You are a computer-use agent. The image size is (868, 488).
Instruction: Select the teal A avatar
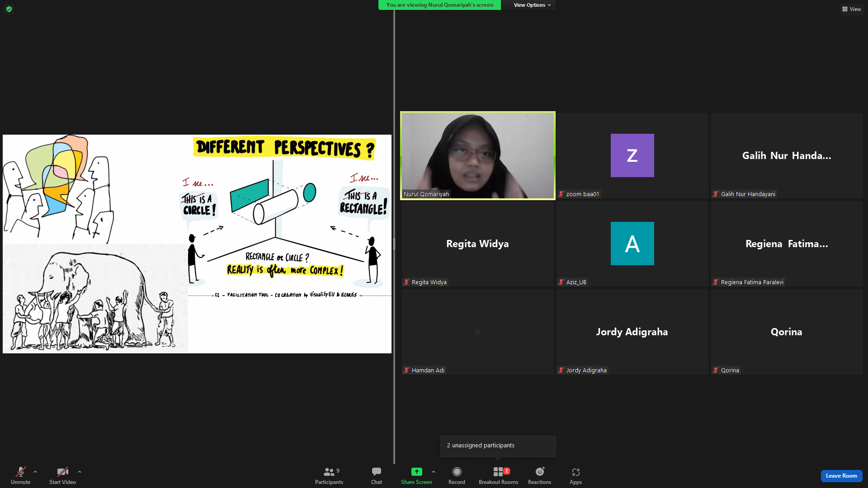632,244
